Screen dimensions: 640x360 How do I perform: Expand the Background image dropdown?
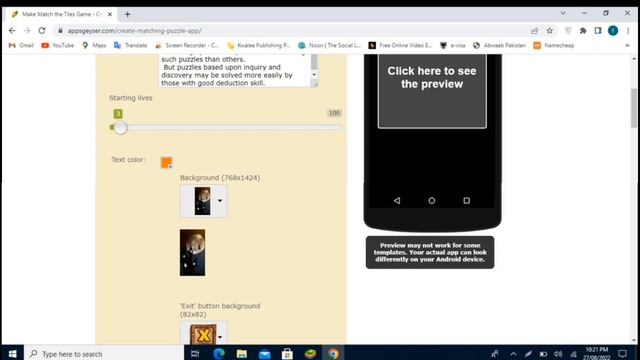point(220,200)
